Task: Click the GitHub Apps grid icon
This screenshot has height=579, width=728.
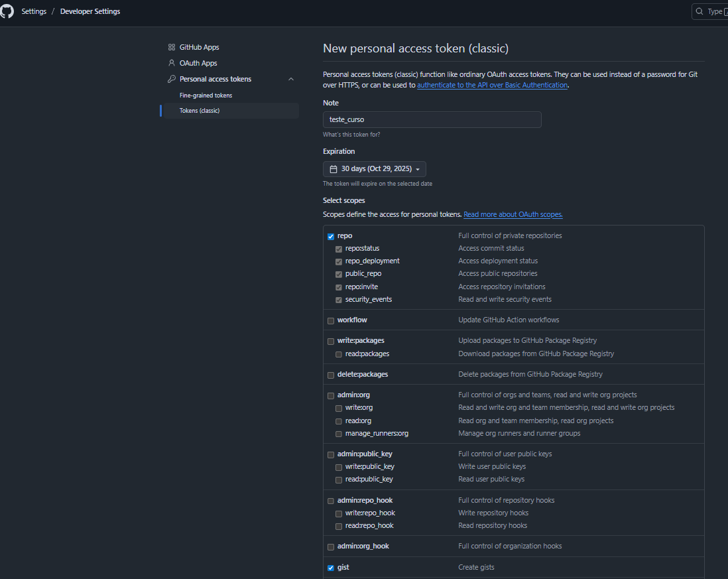Action: click(x=172, y=47)
